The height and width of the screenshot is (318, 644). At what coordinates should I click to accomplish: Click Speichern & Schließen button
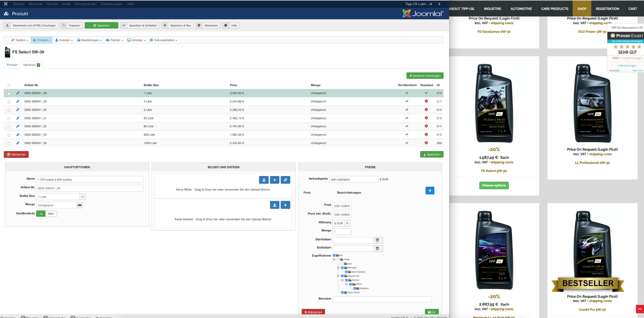(x=139, y=26)
